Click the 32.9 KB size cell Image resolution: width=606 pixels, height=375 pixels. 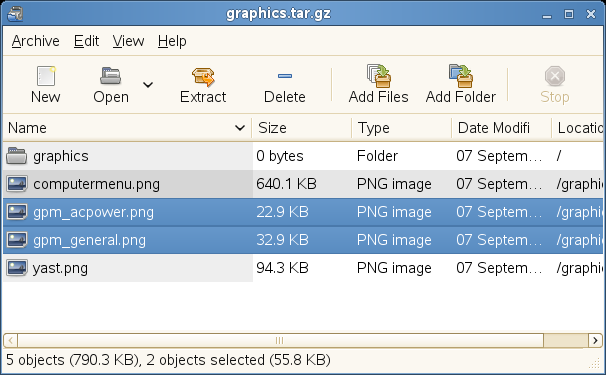click(282, 240)
